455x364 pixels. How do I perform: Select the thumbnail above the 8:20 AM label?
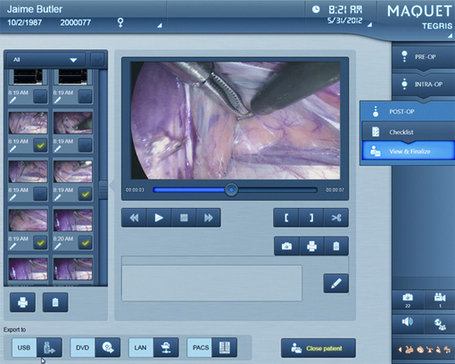[73, 220]
